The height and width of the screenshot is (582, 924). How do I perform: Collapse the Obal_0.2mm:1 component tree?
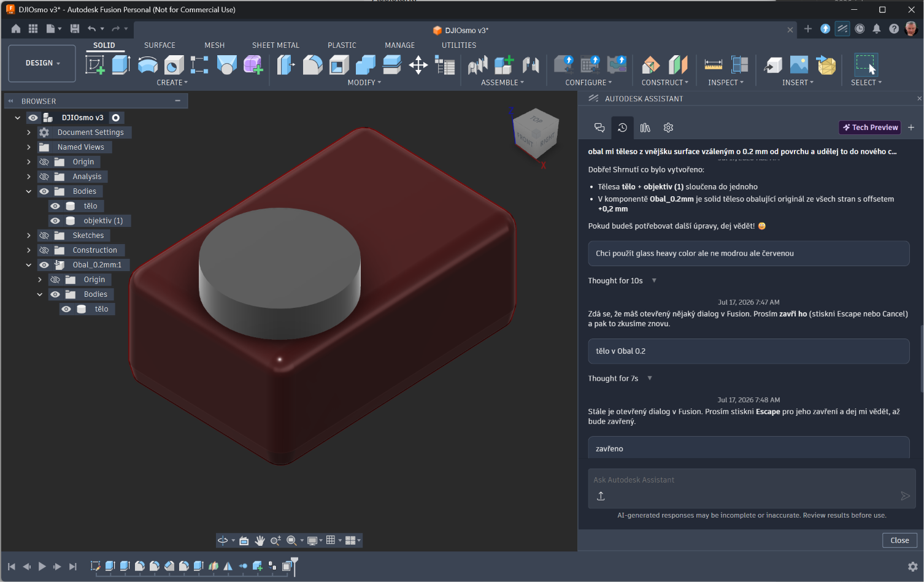29,265
